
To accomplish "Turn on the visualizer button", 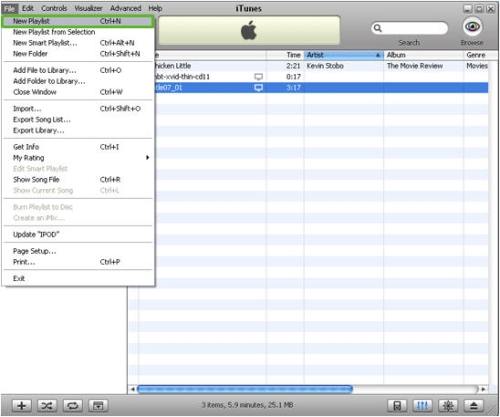I will [x=448, y=406].
